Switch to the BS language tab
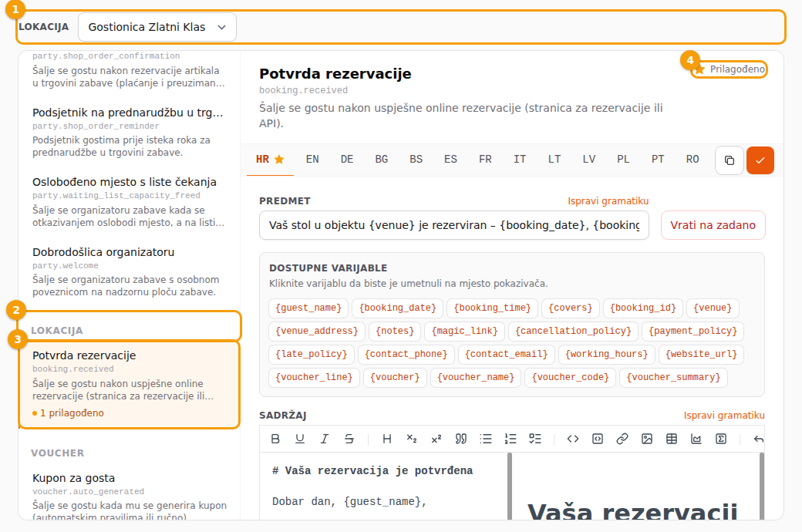The height and width of the screenshot is (532, 802). point(416,160)
